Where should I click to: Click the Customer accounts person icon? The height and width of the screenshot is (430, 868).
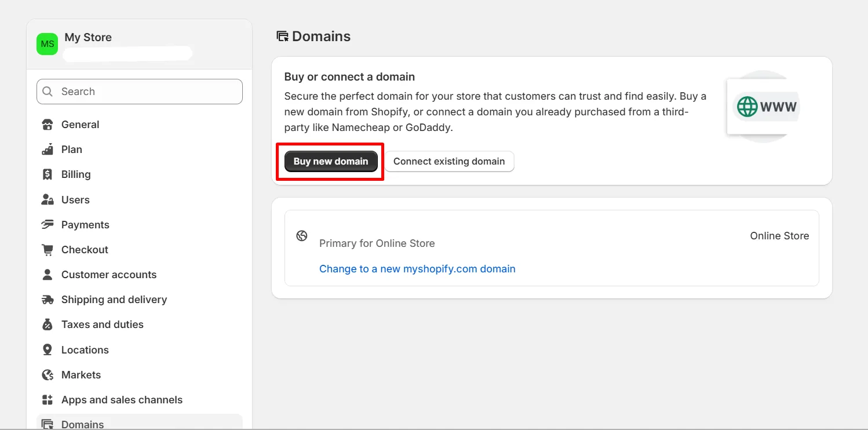coord(48,275)
